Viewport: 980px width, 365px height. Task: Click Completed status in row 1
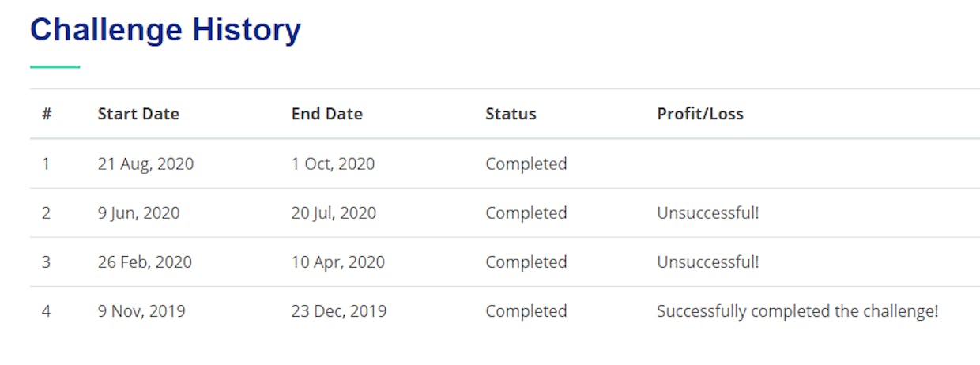[526, 164]
